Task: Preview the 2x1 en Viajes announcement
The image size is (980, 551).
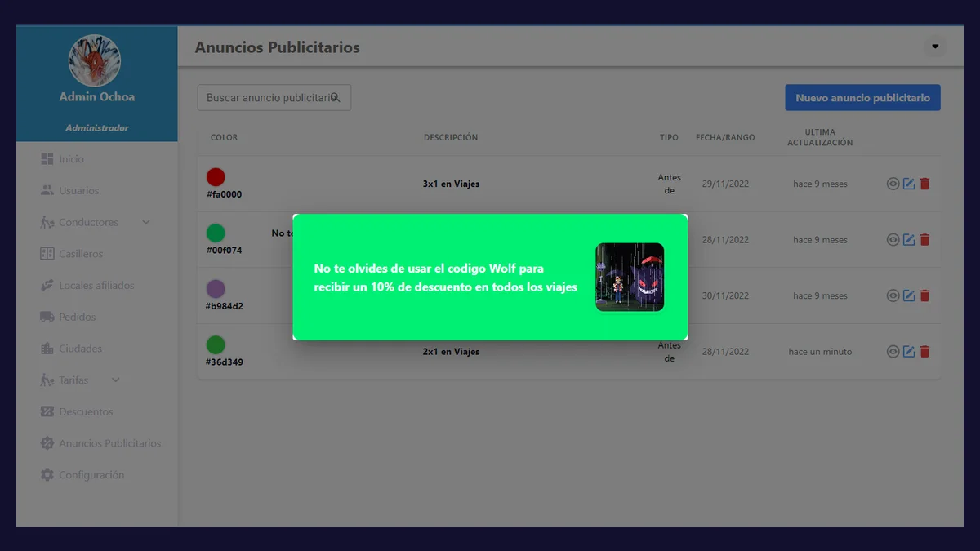Action: pyautogui.click(x=893, y=352)
